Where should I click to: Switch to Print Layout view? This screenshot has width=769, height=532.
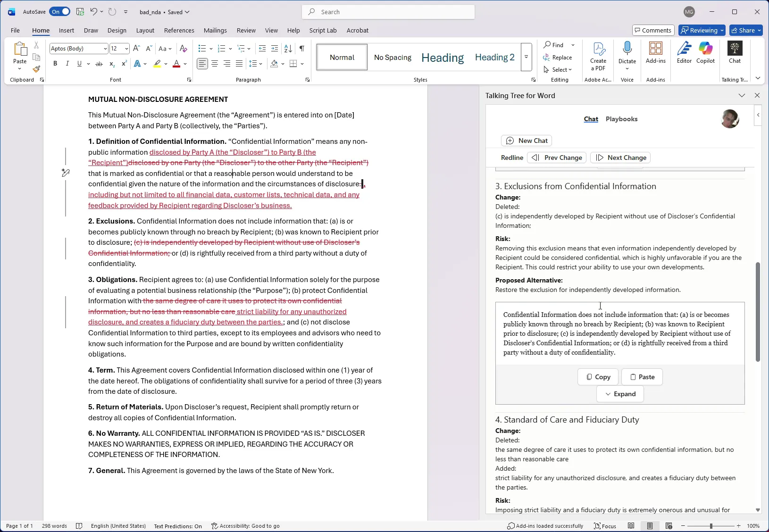click(650, 526)
